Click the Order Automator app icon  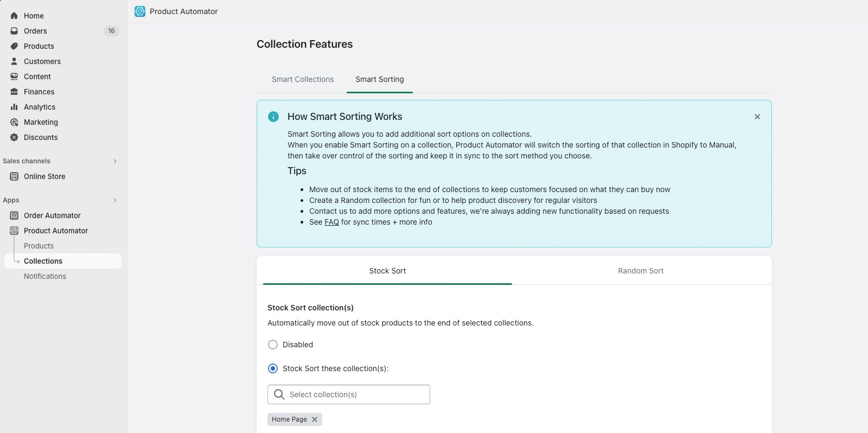click(14, 215)
